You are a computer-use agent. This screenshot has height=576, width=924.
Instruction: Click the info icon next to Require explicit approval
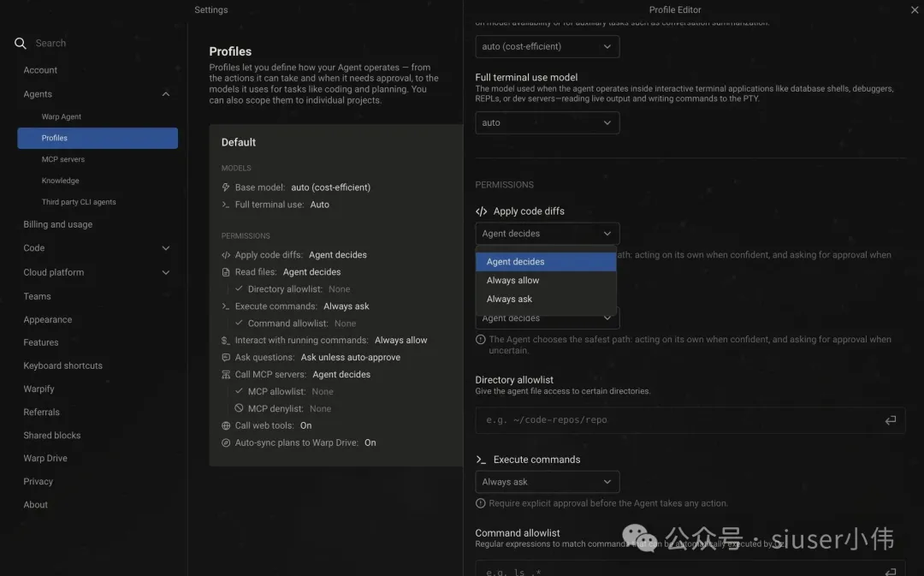[480, 503]
